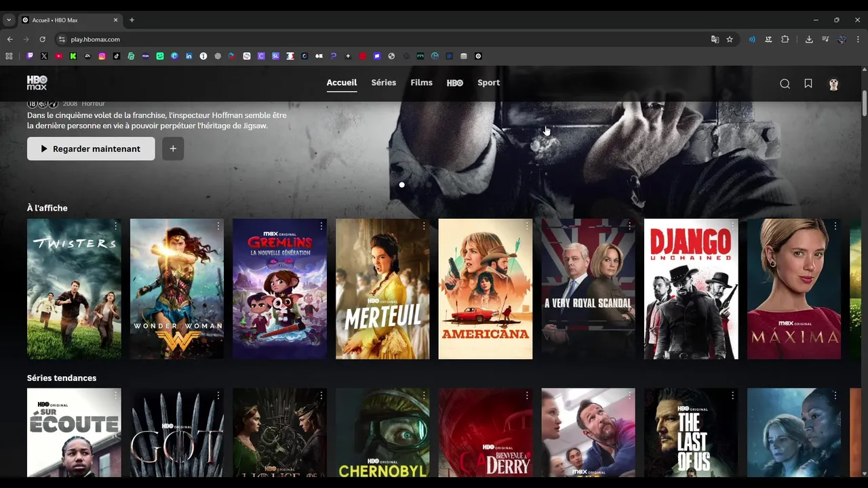Open the Kick bookmark icon
Screen dimensions: 868x488
(73, 56)
